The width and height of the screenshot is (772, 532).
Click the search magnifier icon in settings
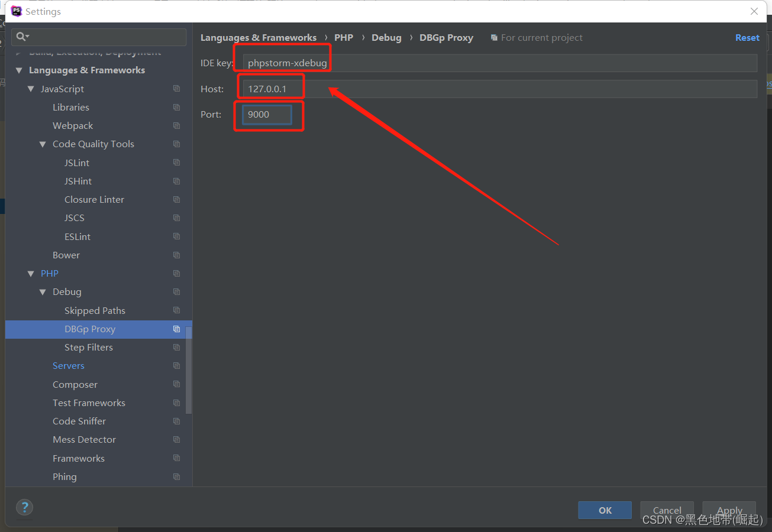[x=21, y=37]
